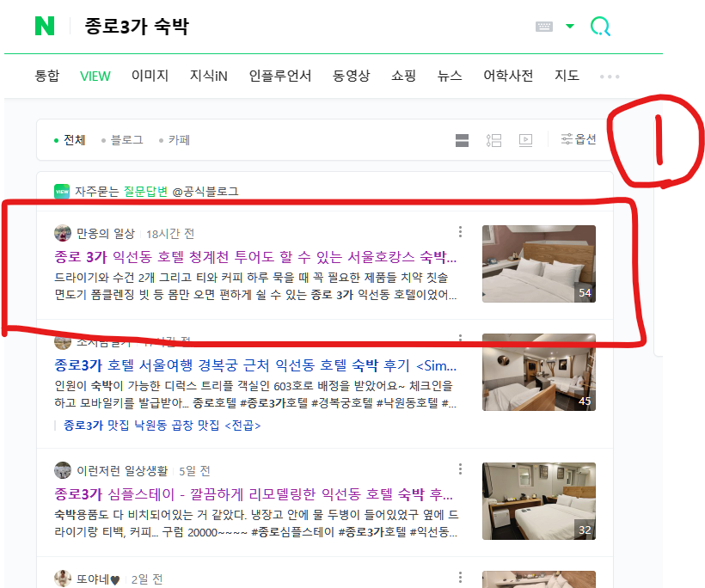Switch to the timeline list view icon
Image resolution: width=705 pixels, height=588 pixels.
[x=493, y=140]
